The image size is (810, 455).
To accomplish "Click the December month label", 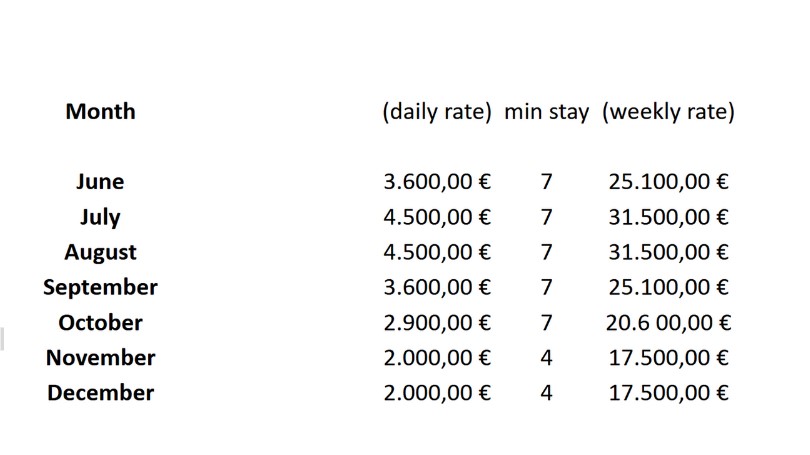I will (x=100, y=393).
